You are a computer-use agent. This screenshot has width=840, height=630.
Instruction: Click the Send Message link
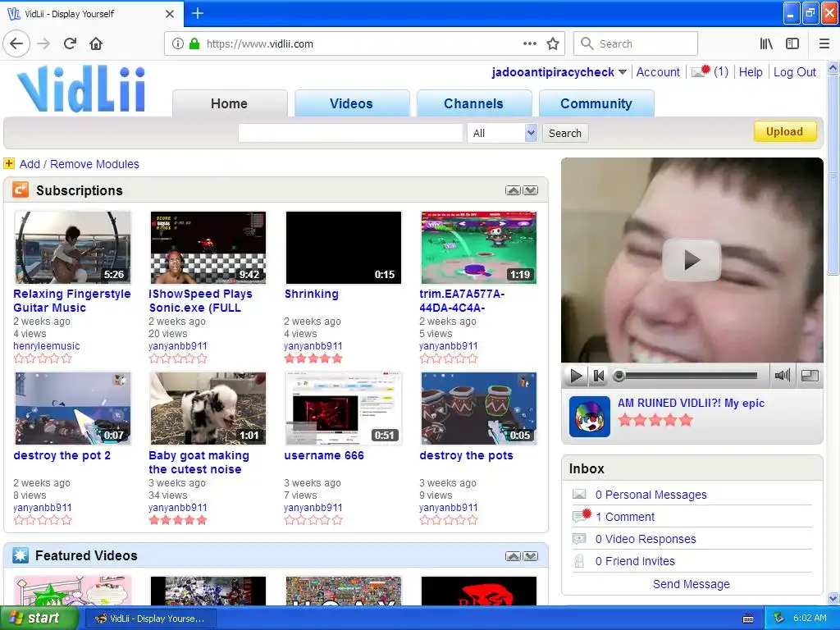coord(691,584)
